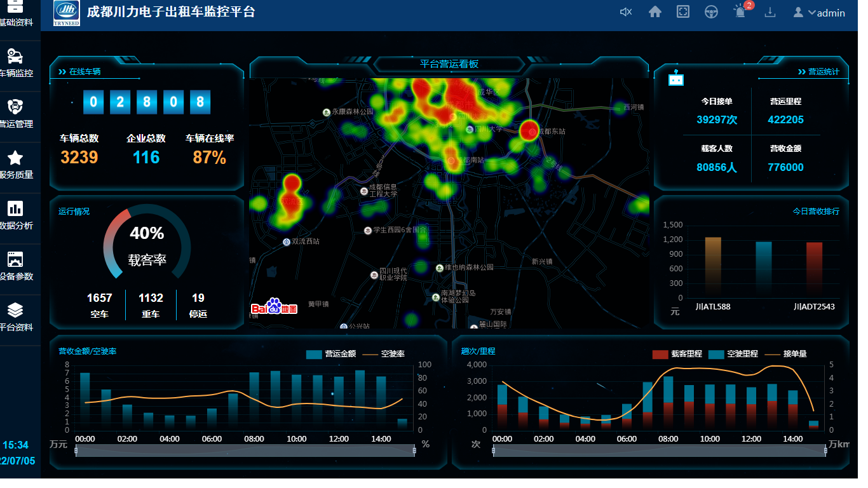Mute the platform alert sound

[x=626, y=12]
